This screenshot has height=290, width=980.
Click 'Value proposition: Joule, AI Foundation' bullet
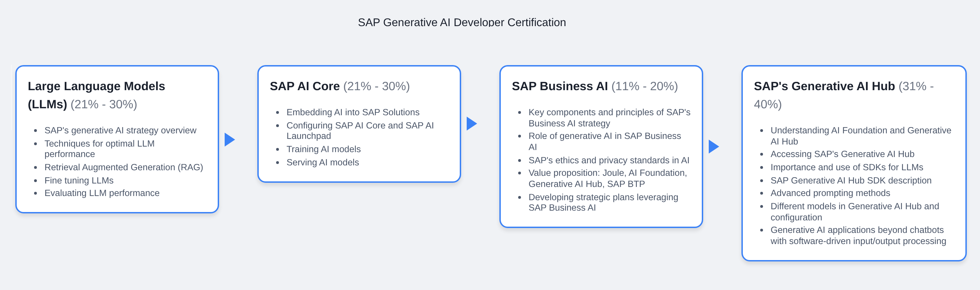(x=608, y=178)
